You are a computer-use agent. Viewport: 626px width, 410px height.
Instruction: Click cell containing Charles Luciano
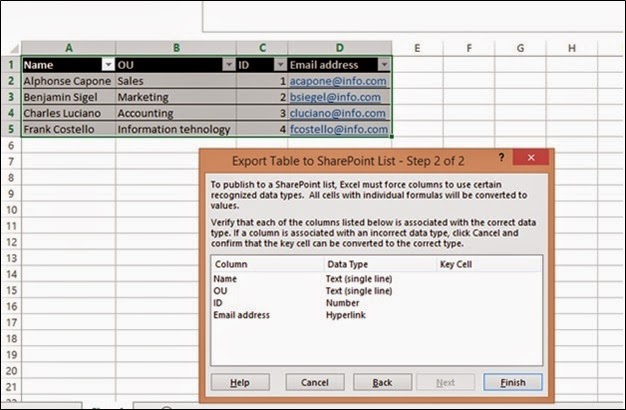69,113
